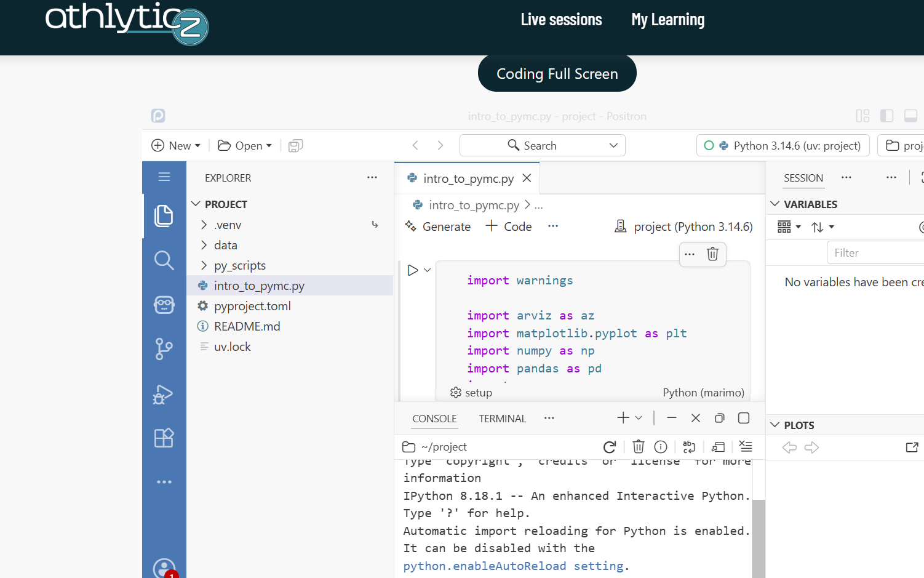Open the Source Control branch icon
The image size is (924, 578).
(164, 349)
